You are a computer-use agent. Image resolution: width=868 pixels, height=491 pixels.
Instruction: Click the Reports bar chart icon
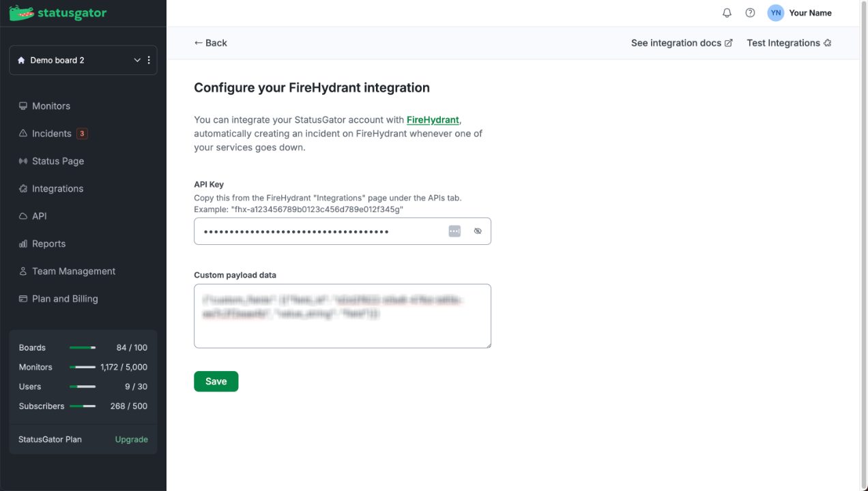[x=23, y=243]
